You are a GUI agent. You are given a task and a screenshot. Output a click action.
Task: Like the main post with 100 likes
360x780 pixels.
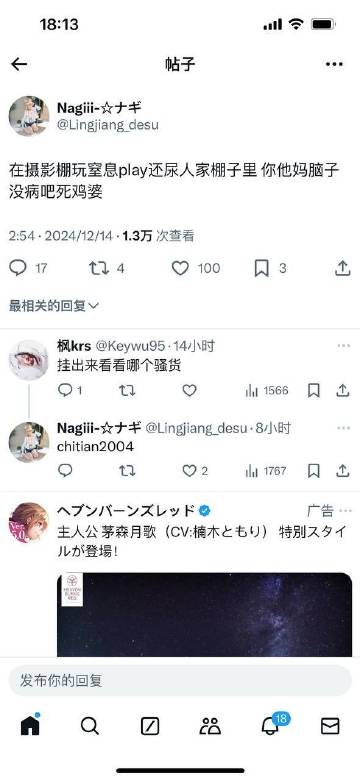tap(180, 268)
